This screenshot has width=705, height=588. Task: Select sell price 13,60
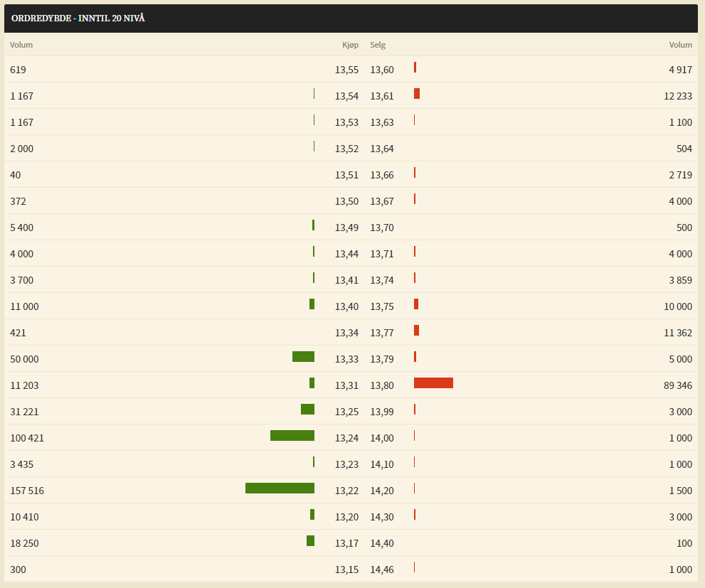tap(382, 70)
